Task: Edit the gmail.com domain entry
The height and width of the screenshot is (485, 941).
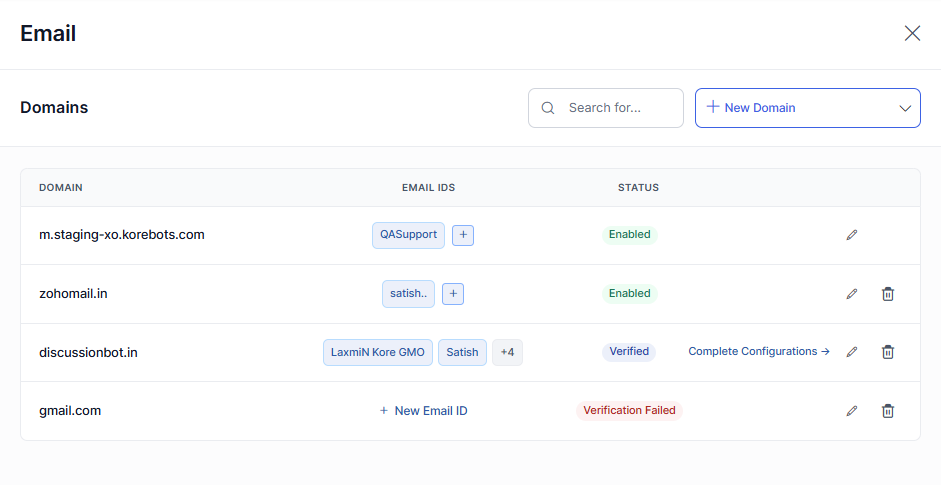Action: [x=852, y=411]
